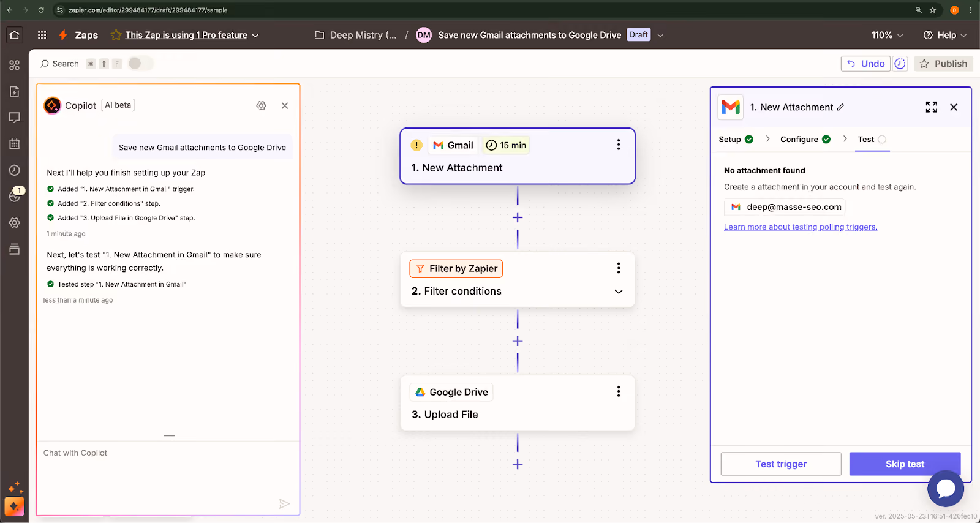
Task: Close the New Attachment panel
Action: tap(954, 107)
